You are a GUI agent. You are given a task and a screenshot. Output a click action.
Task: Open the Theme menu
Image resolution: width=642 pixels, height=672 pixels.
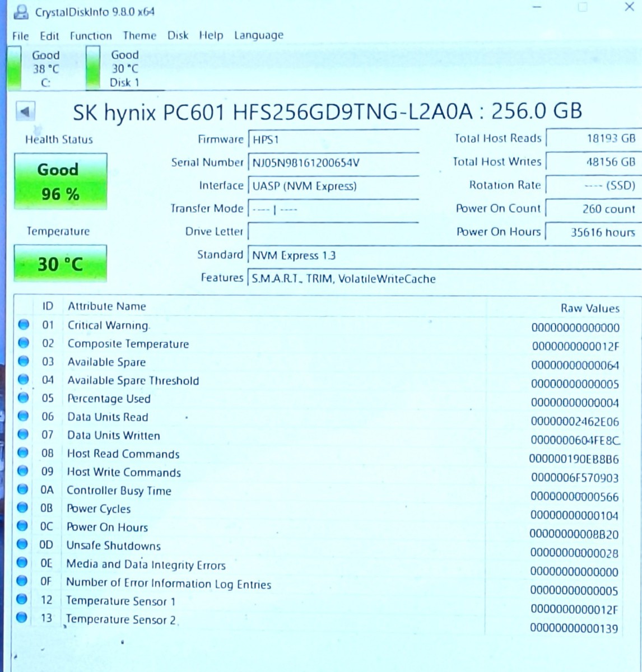click(x=139, y=35)
